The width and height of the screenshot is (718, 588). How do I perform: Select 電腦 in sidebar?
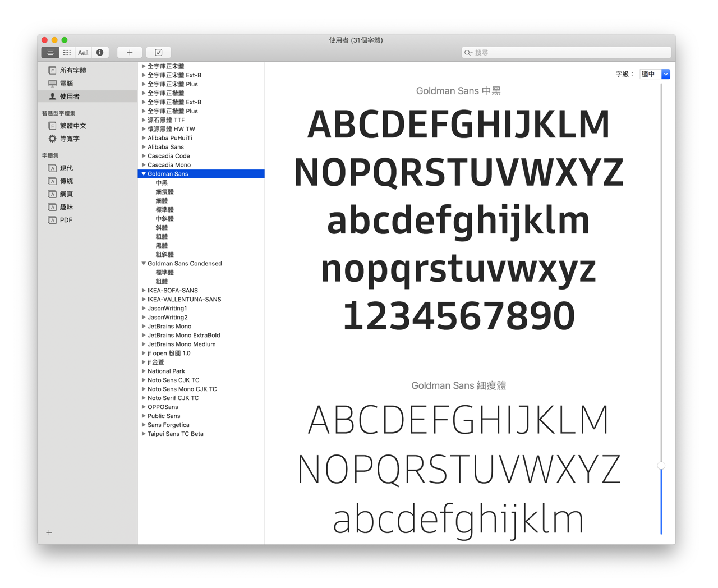point(88,84)
